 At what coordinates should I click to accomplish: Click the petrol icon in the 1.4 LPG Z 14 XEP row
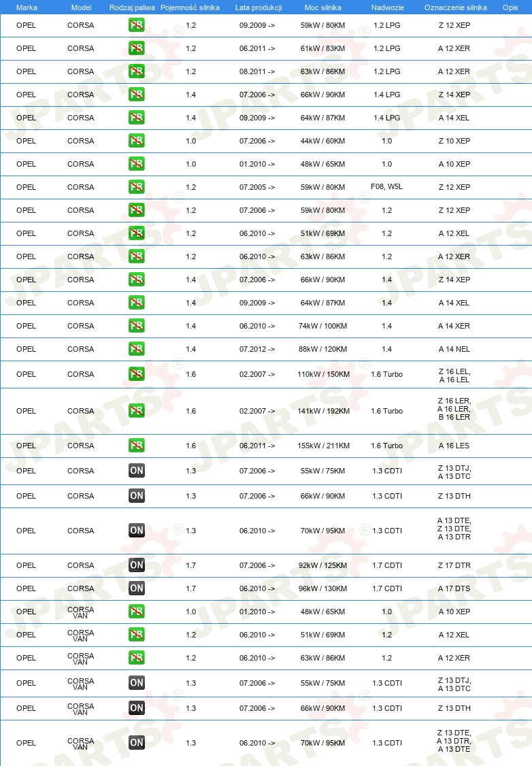(136, 95)
